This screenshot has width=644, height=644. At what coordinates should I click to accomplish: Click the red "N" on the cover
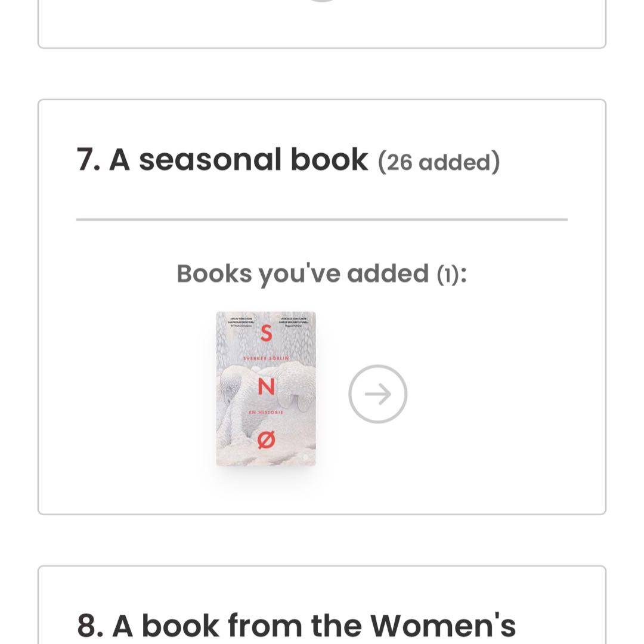pos(266,388)
